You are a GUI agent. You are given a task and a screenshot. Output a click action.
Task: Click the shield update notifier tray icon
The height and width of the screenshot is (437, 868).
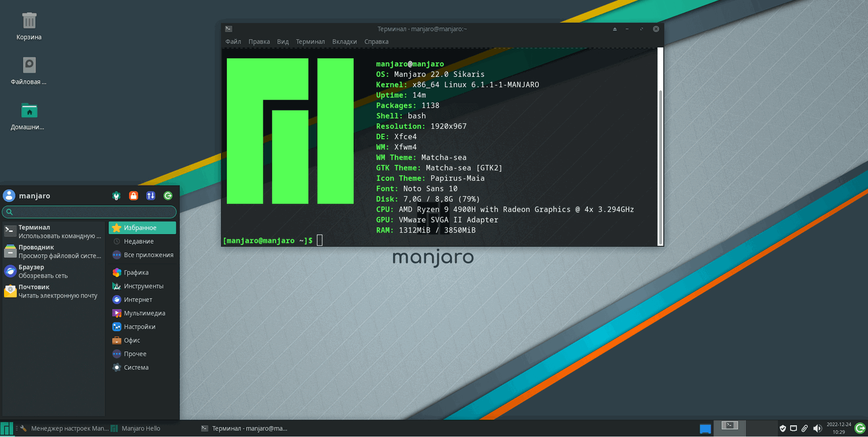[x=783, y=428]
